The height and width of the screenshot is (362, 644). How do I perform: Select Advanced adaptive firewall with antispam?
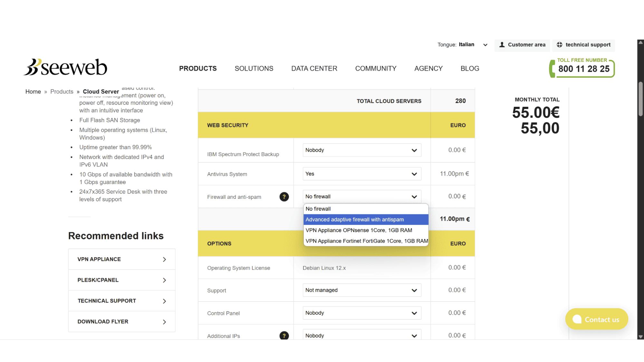366,219
